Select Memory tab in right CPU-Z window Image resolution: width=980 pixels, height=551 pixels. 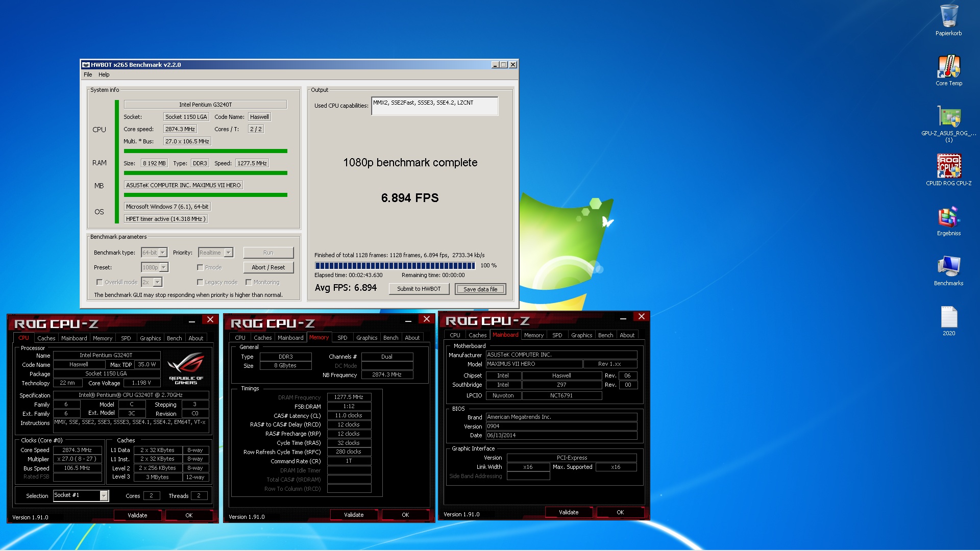533,335
